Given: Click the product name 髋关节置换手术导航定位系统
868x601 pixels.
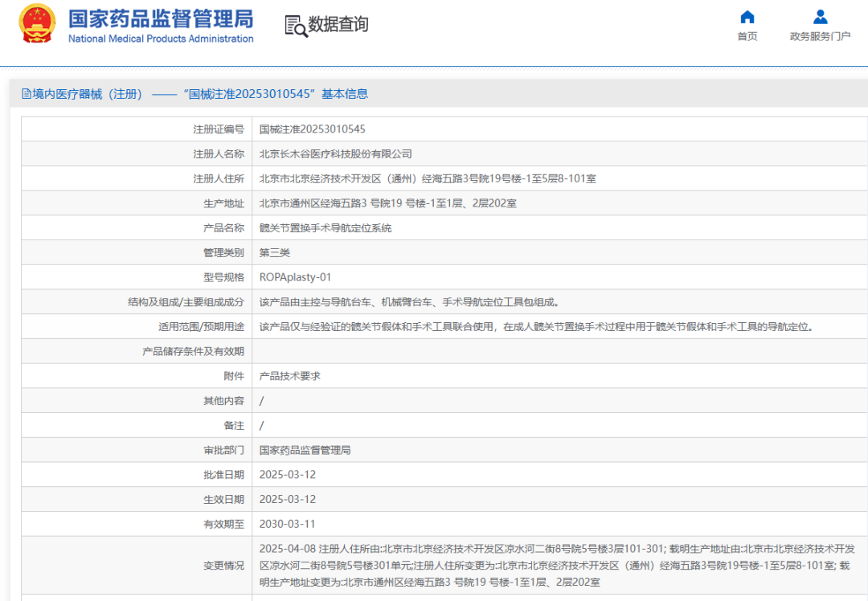Looking at the screenshot, I should coord(325,228).
